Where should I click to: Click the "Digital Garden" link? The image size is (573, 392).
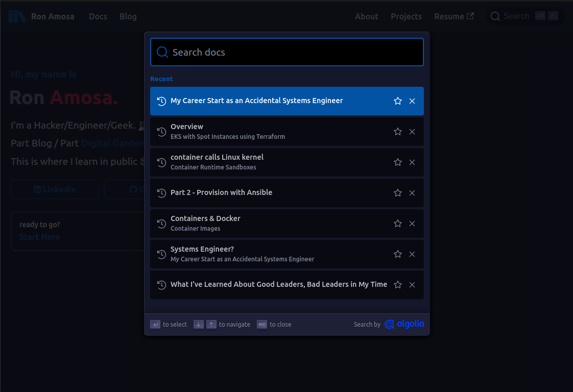[112, 143]
